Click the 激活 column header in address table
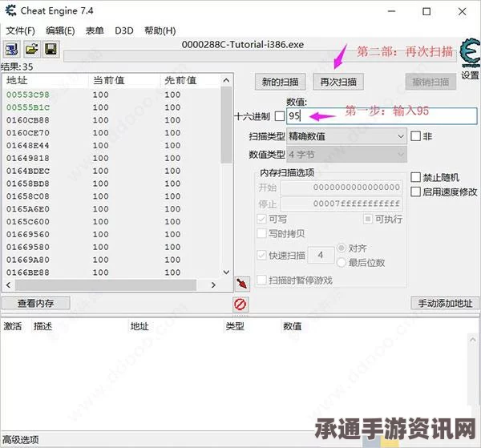Screen dimensions: 481x448 pos(13,326)
